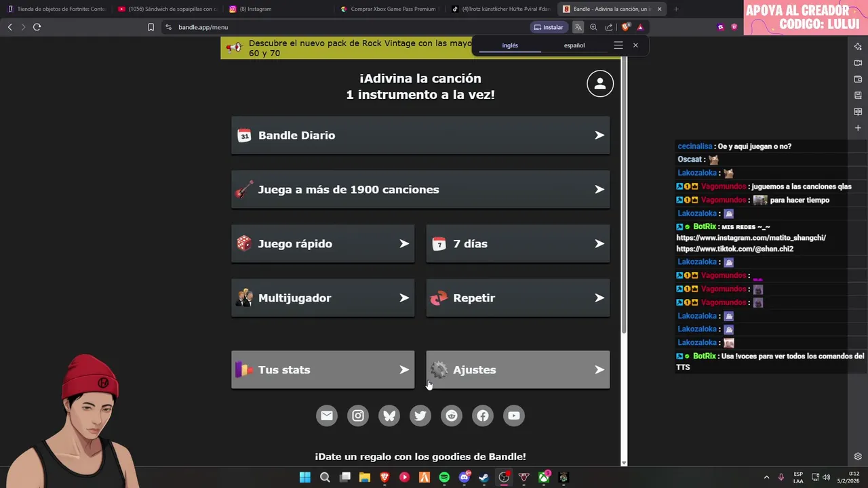Bookmark this page icon

tap(151, 27)
